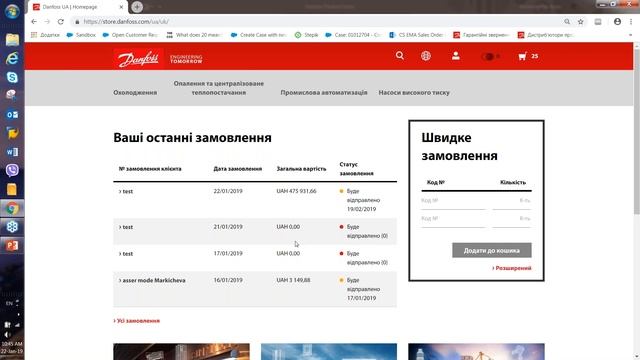Open Skype from the taskbar
Viewport: 640px width, 360px height.
pos(12,77)
